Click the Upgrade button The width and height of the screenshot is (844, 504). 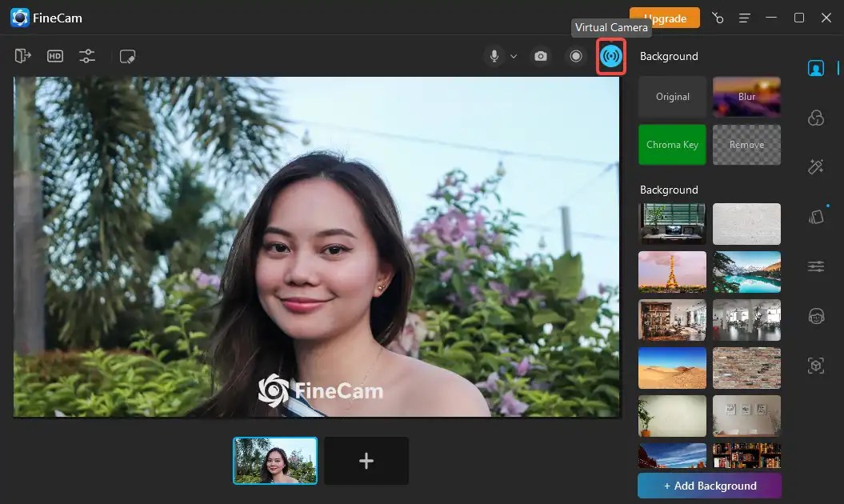(x=664, y=18)
